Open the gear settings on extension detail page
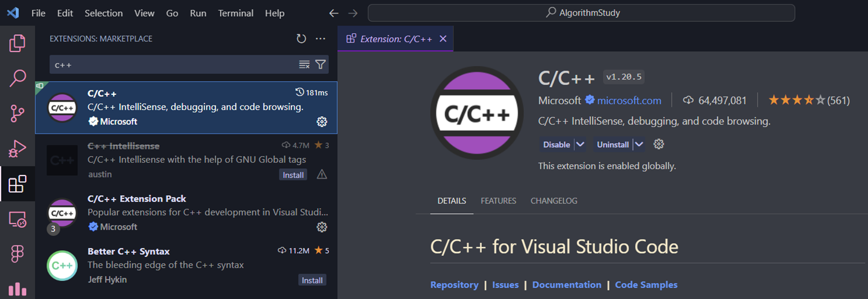Image resolution: width=868 pixels, height=299 pixels. coord(659,144)
